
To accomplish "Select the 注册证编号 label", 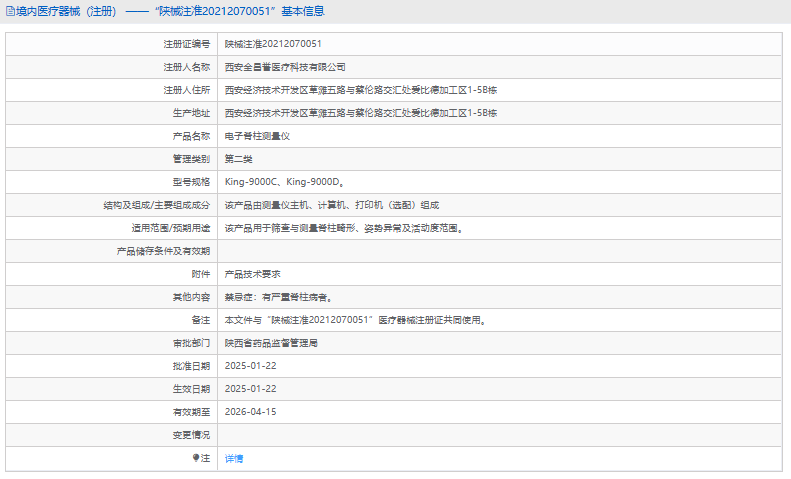I will point(187,44).
